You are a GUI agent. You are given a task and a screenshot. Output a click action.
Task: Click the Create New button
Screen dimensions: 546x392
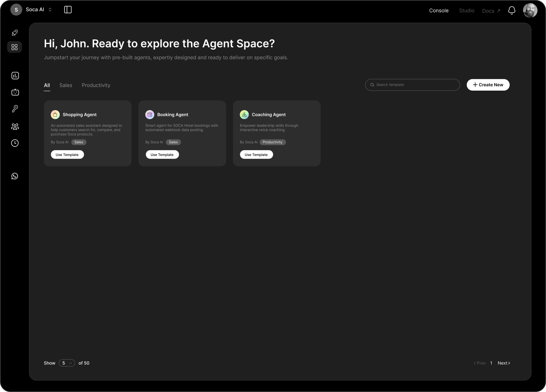pos(488,85)
